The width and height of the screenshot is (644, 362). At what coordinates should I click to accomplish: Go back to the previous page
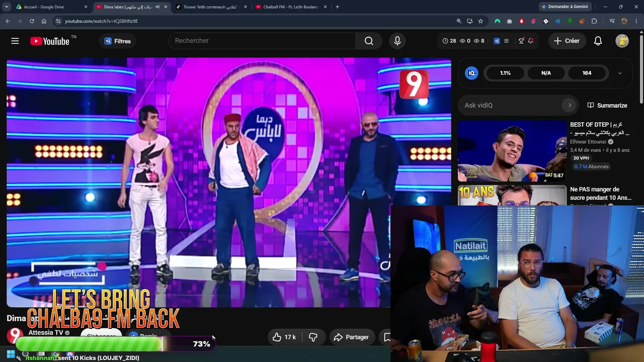(x=8, y=21)
